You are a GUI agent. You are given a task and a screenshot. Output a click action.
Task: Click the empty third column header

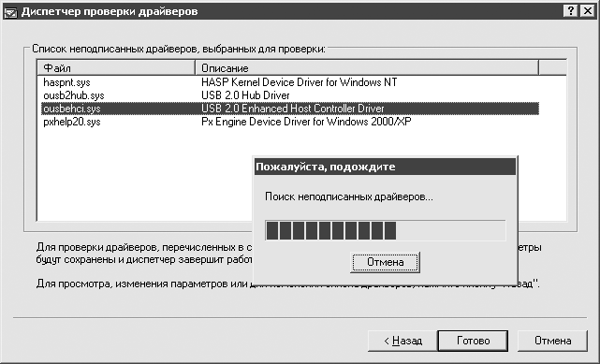point(552,68)
